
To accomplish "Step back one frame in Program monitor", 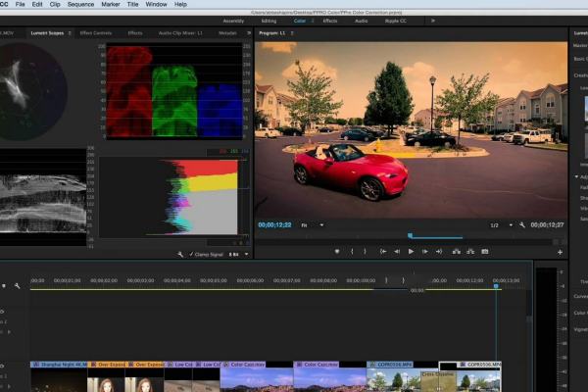I will (x=396, y=252).
